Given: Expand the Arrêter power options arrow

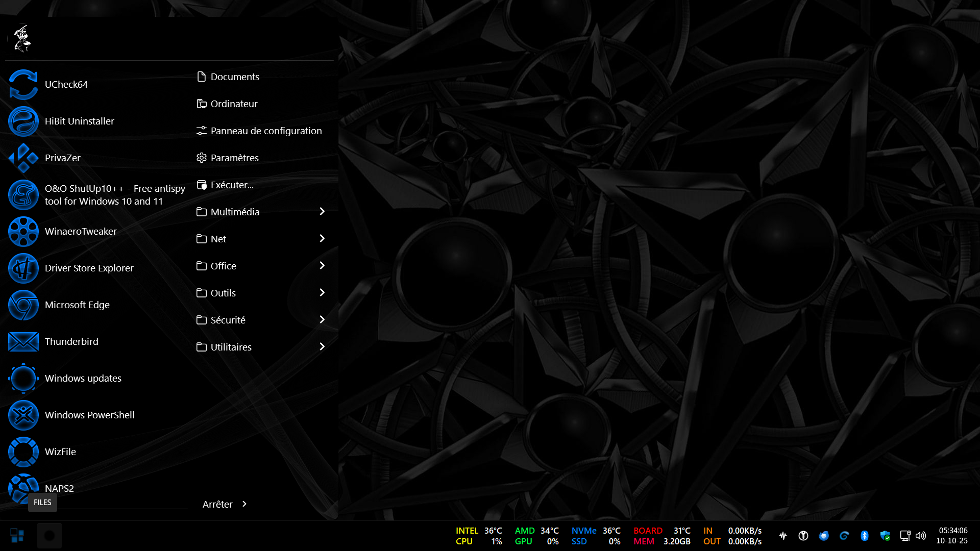Looking at the screenshot, I should (x=244, y=504).
